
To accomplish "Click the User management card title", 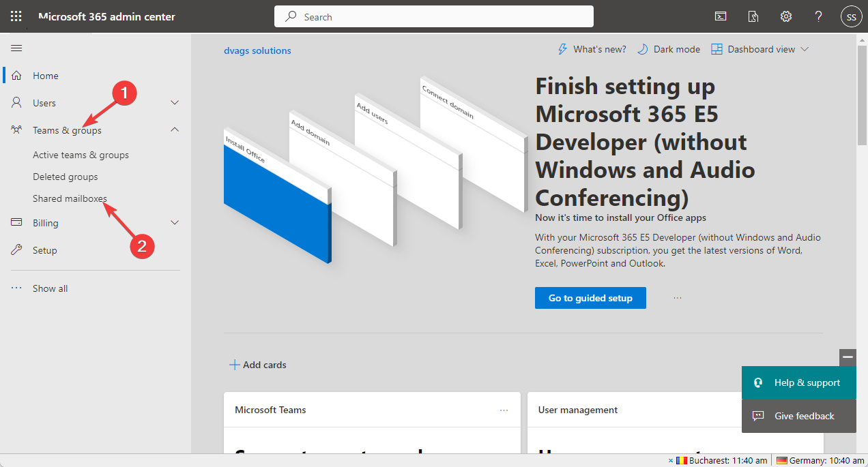I will (578, 410).
